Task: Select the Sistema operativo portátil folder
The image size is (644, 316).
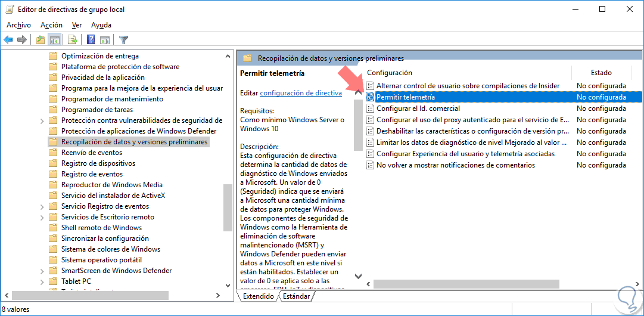Action: (x=101, y=260)
